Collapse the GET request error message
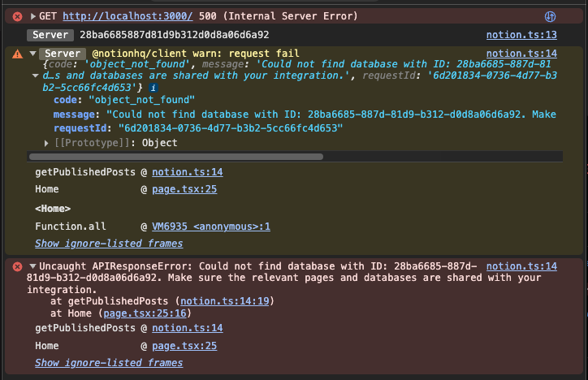 point(32,16)
